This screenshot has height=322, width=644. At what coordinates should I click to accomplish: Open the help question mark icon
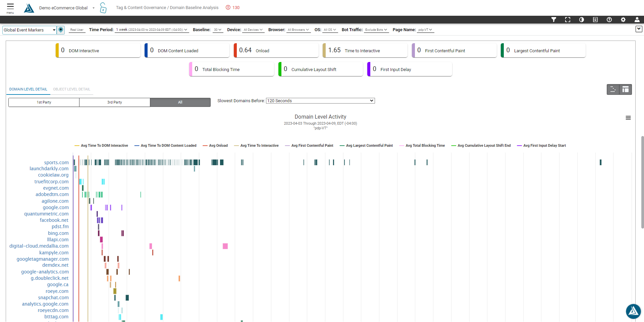pyautogui.click(x=609, y=20)
